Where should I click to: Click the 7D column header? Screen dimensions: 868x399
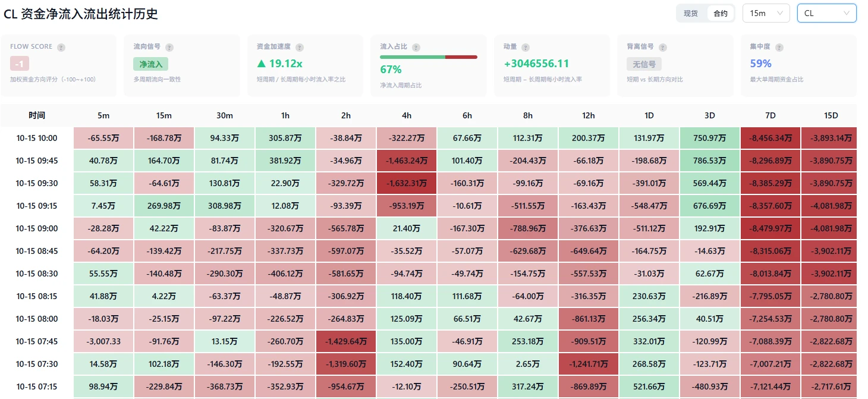pos(770,115)
